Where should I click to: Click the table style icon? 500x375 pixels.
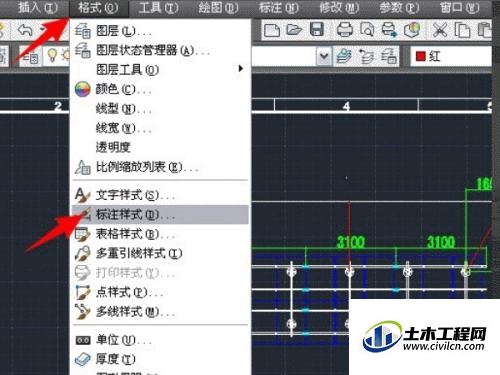point(82,234)
